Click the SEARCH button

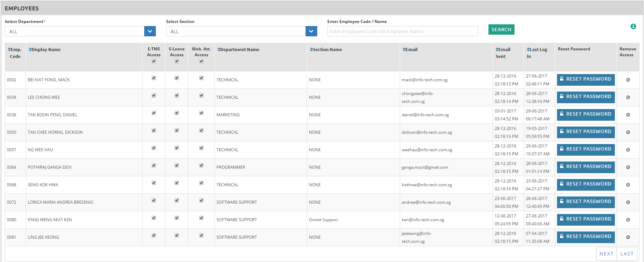click(501, 29)
